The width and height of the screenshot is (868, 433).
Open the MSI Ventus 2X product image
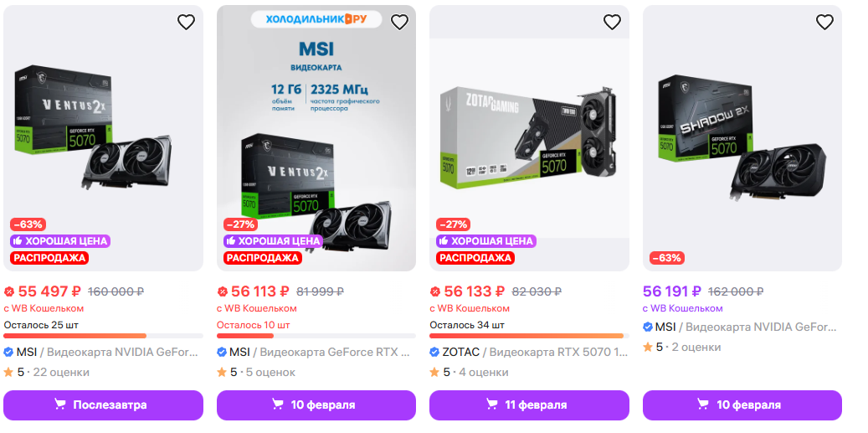click(x=103, y=126)
